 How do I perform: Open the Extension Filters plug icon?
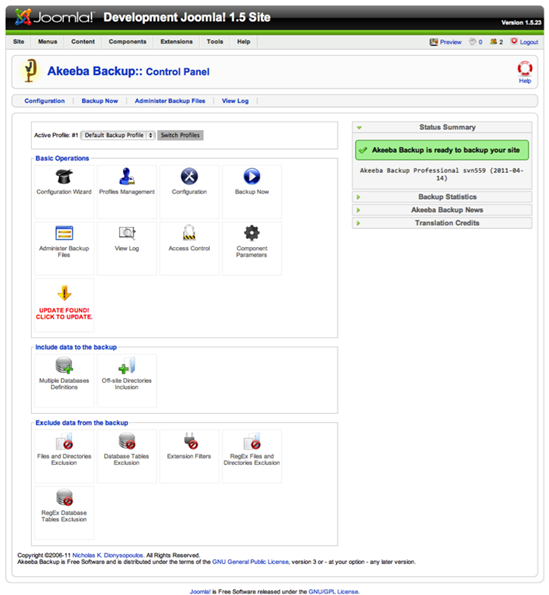pos(190,441)
